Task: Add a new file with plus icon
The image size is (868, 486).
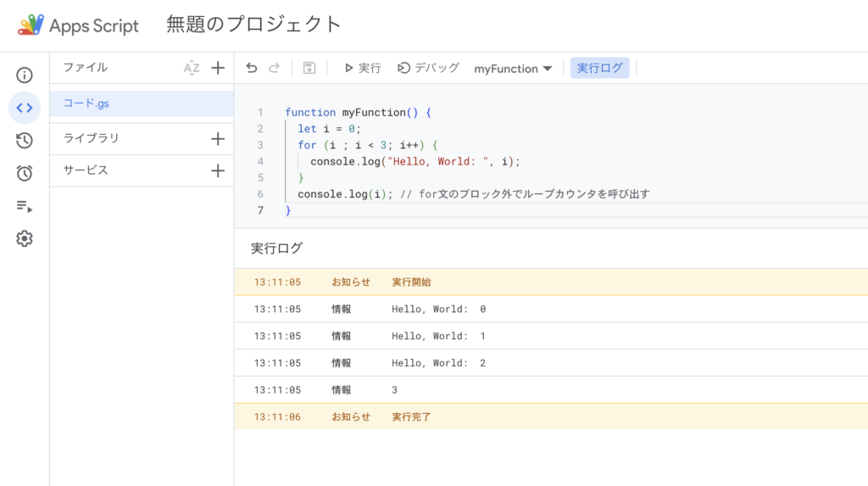Action: click(x=218, y=68)
